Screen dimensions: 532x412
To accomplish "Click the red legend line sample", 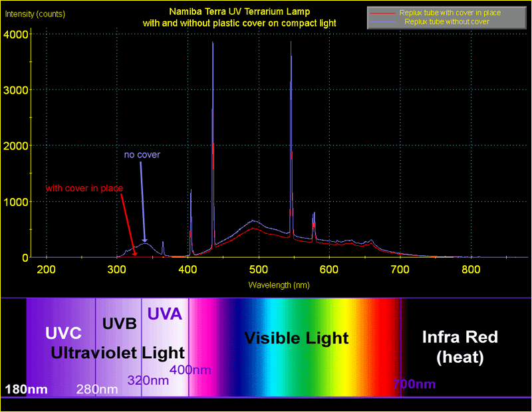I will tap(383, 13).
